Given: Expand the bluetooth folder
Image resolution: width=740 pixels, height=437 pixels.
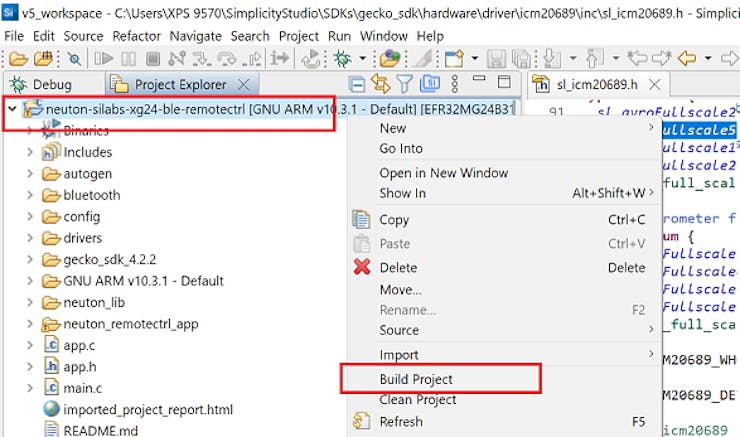Looking at the screenshot, I should point(30,195).
